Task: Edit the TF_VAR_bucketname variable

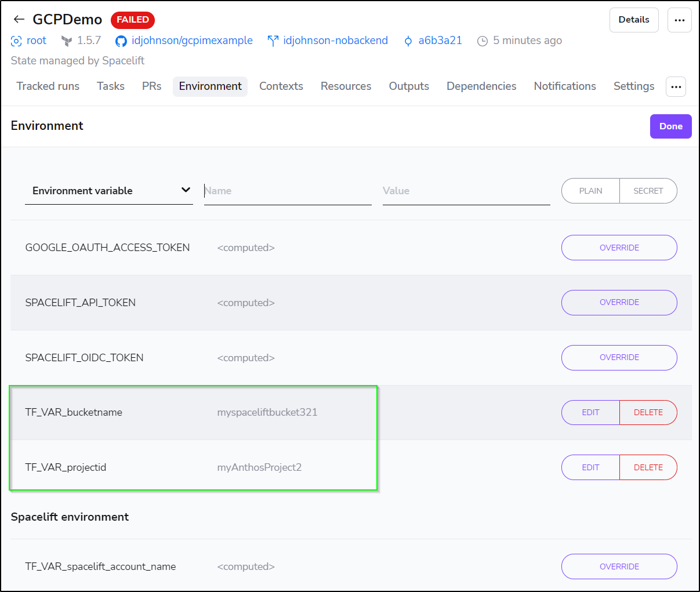Action: coord(590,412)
